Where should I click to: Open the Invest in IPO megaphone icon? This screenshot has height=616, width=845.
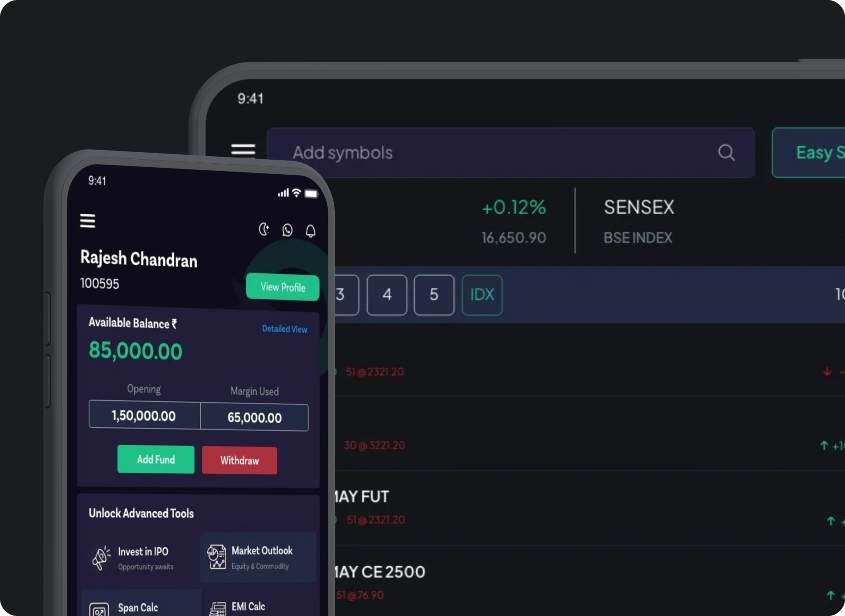[x=101, y=557]
